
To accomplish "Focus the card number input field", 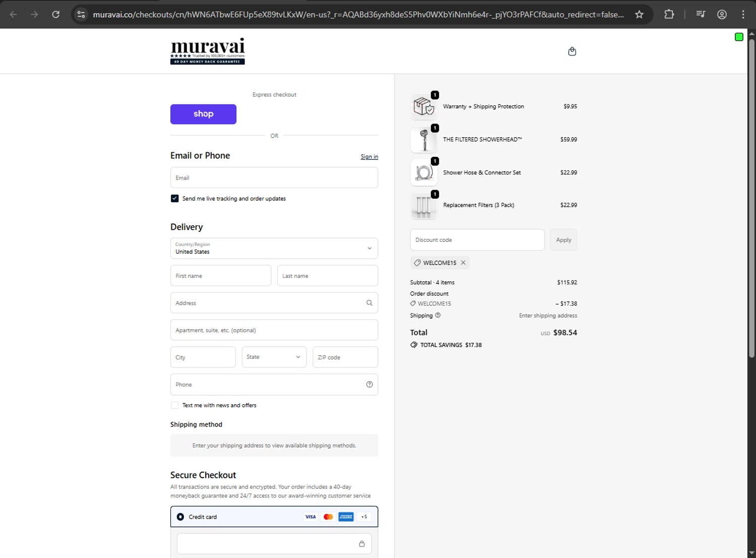I will click(x=274, y=544).
